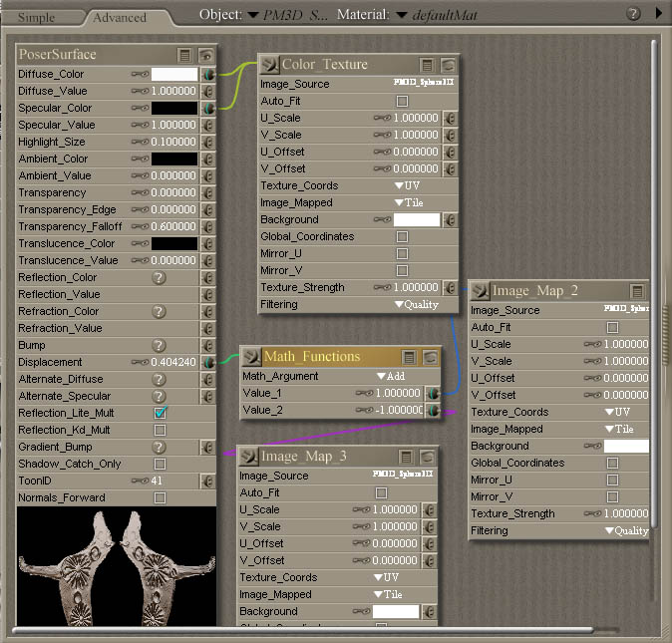Click the Bump plug connector icon
This screenshot has height=643, width=672.
(x=208, y=345)
